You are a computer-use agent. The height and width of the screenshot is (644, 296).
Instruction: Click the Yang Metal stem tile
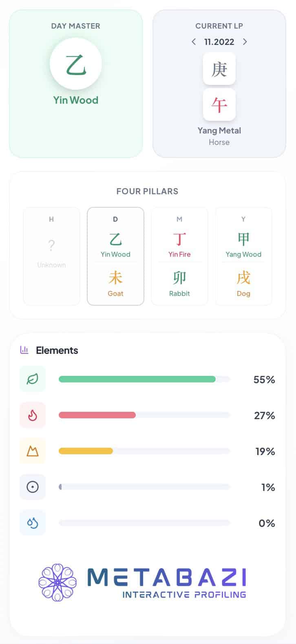[219, 69]
